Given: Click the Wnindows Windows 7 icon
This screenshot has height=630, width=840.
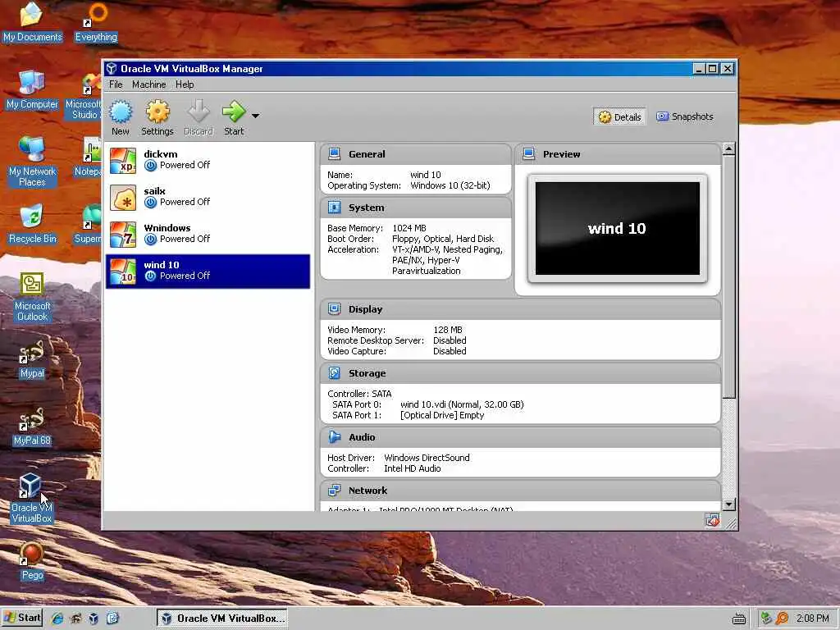Looking at the screenshot, I should pos(123,235).
